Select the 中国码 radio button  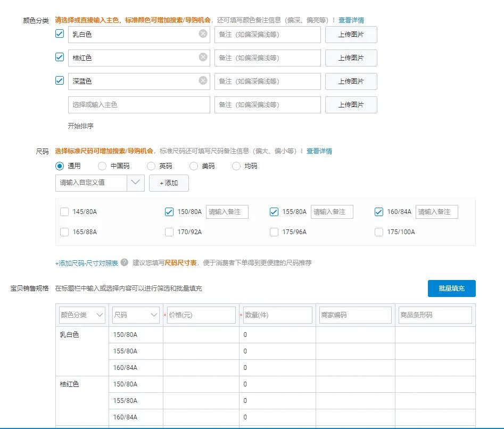(102, 166)
